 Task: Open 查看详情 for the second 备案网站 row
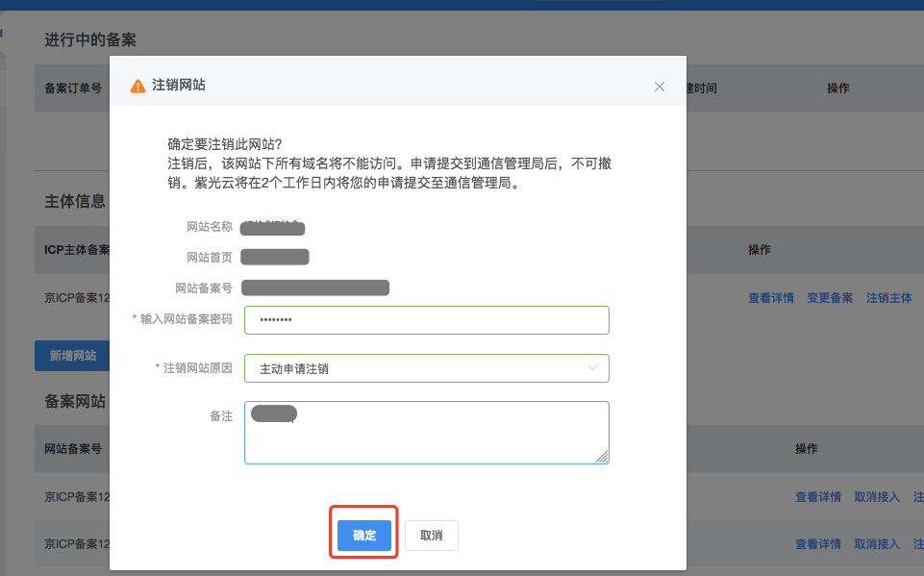817,544
